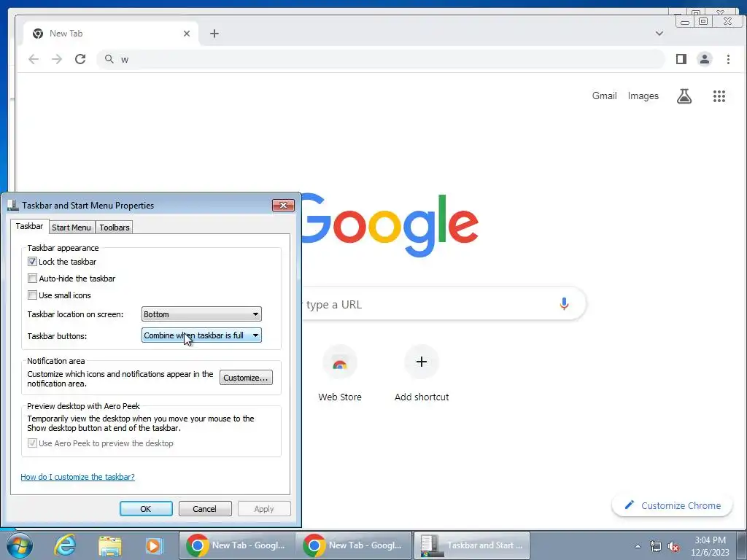
Task: Open the Images link
Action: tap(643, 96)
